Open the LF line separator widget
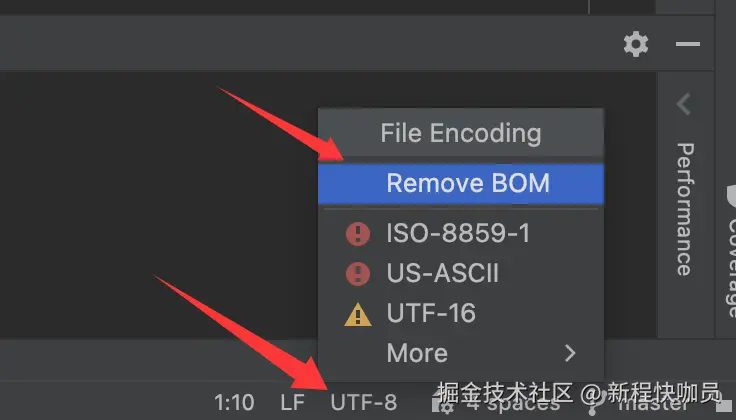The width and height of the screenshot is (736, 420). (x=292, y=403)
